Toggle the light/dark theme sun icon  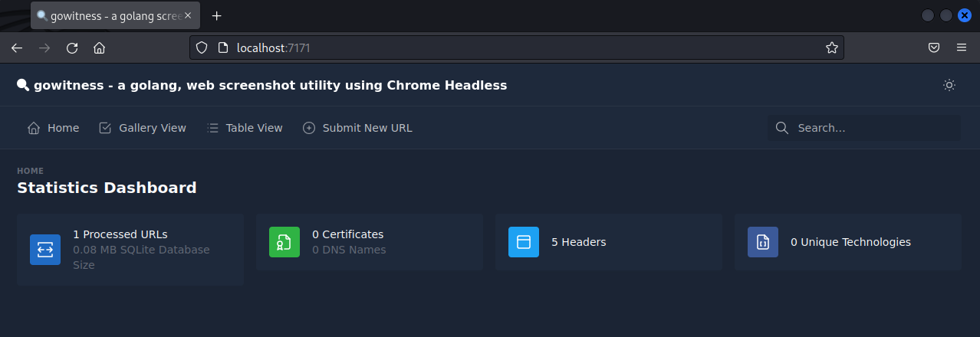pos(949,85)
